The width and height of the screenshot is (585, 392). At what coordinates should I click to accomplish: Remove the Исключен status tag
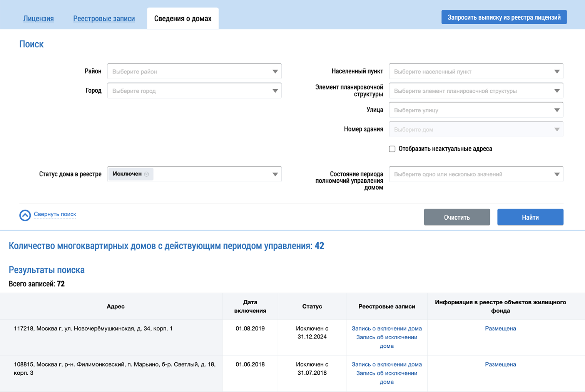click(x=147, y=174)
